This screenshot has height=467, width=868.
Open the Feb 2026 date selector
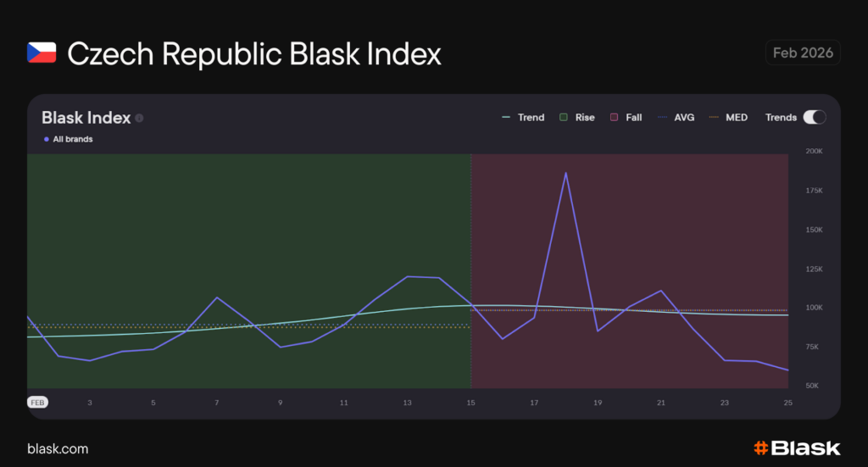(x=803, y=53)
